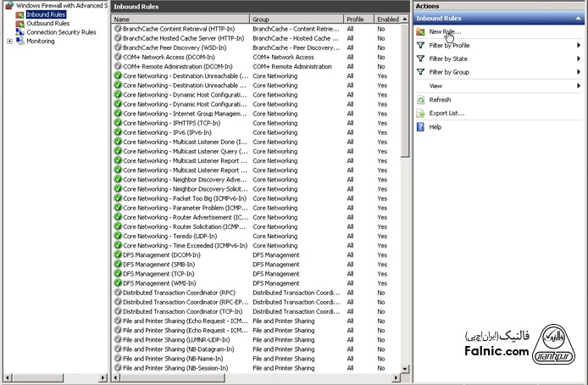Open the Filter by Group submenu arrow
The width and height of the screenshot is (588, 385).
click(578, 72)
